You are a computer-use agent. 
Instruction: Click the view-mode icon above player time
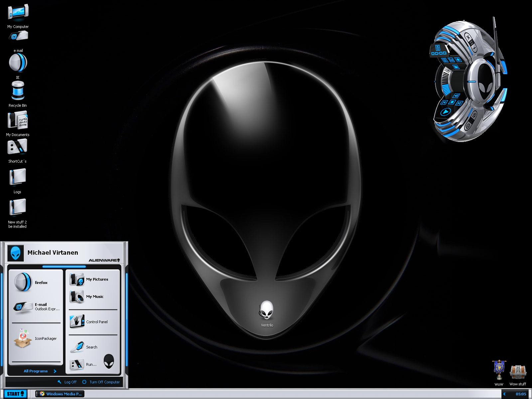click(438, 48)
